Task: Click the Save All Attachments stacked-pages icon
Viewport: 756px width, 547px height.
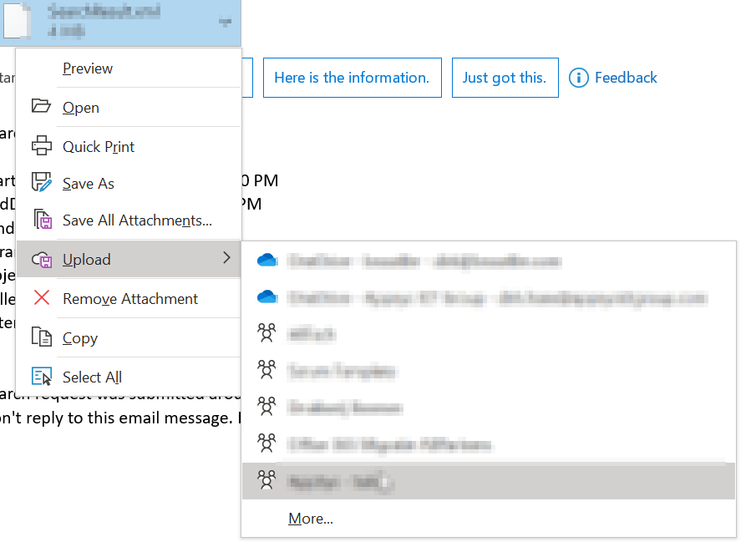Action: [42, 220]
